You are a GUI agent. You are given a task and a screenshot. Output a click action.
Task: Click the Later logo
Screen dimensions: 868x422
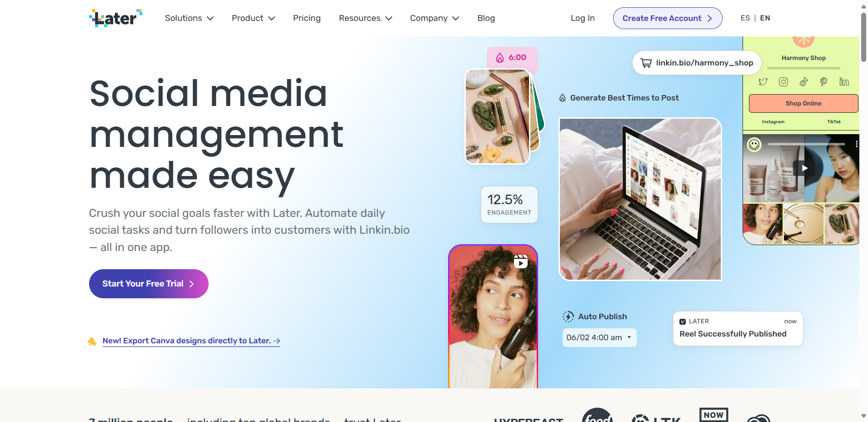(x=116, y=18)
